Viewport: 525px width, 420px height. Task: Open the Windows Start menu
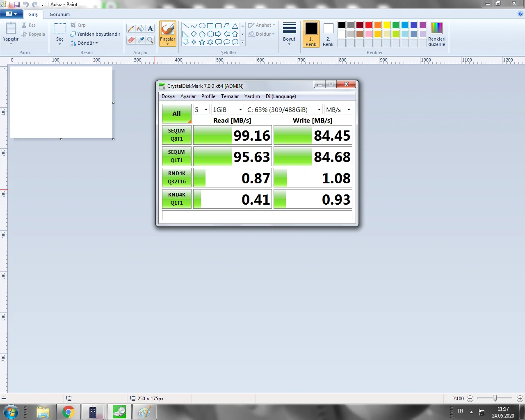tap(11, 412)
